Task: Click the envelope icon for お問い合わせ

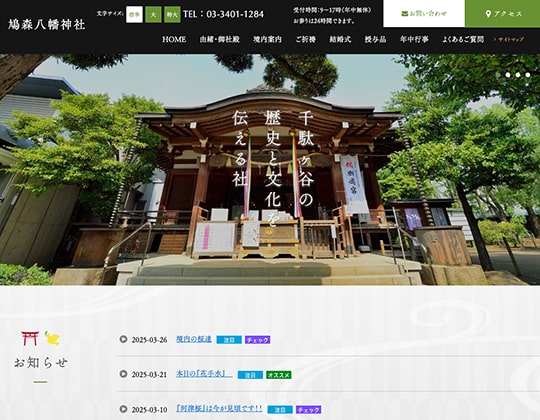Action: (x=404, y=14)
